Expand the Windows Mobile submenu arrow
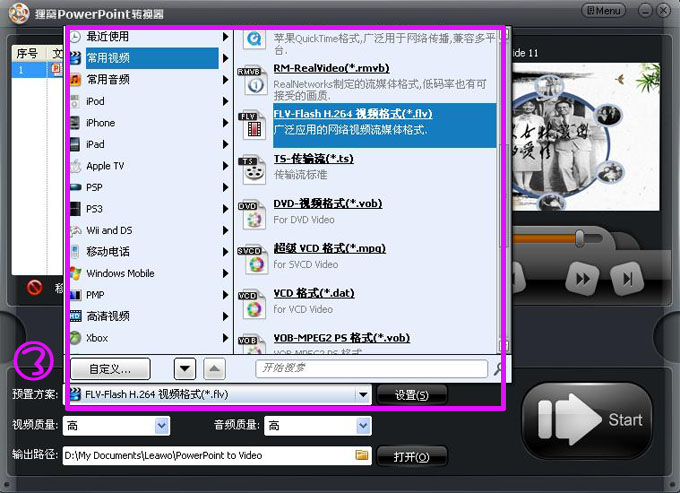Screen dimensions: 680x493 tap(225, 273)
